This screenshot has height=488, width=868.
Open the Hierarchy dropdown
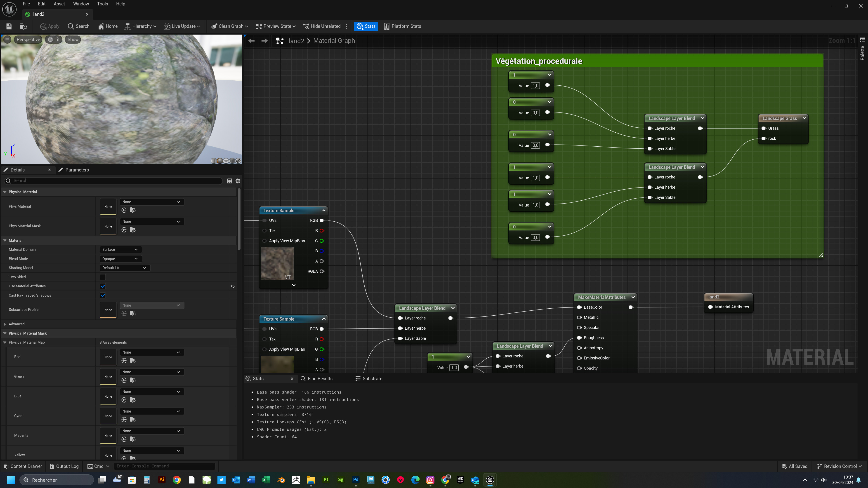pos(140,26)
